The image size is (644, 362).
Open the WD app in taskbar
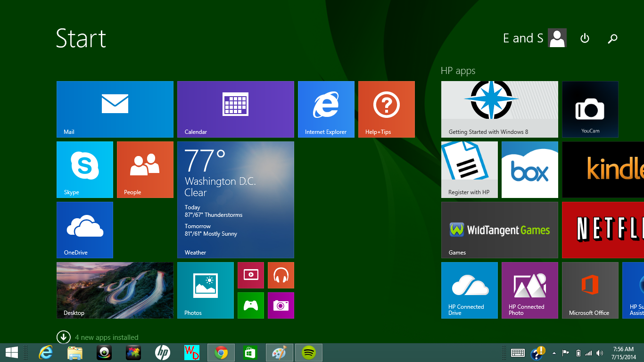(192, 353)
